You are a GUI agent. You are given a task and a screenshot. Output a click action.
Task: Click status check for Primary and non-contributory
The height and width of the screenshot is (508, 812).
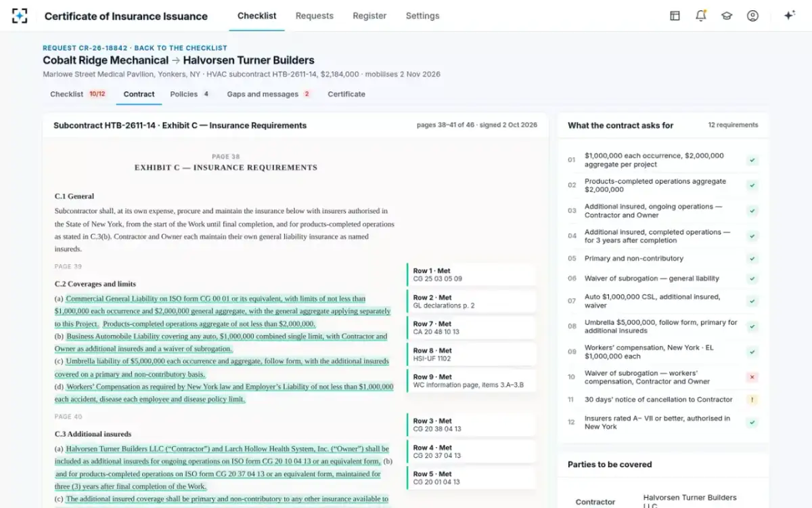752,259
